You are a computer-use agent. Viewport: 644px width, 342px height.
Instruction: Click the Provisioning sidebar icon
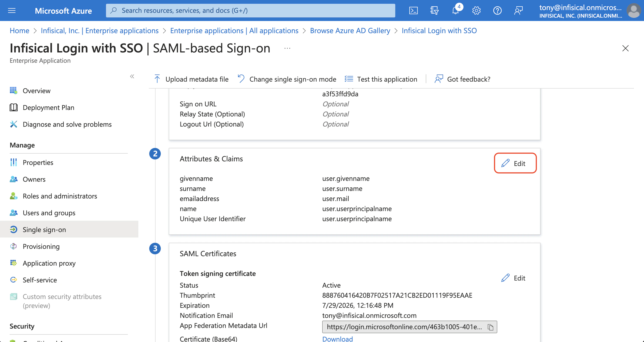tap(13, 246)
